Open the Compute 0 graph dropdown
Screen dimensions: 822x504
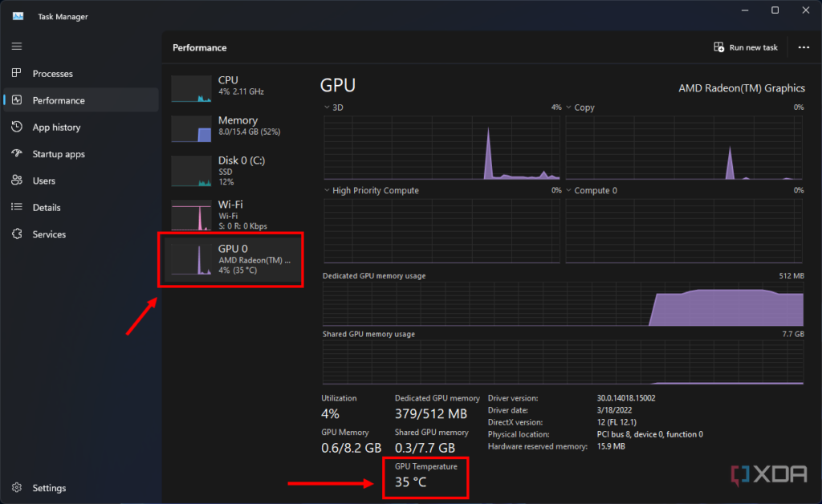pyautogui.click(x=568, y=190)
